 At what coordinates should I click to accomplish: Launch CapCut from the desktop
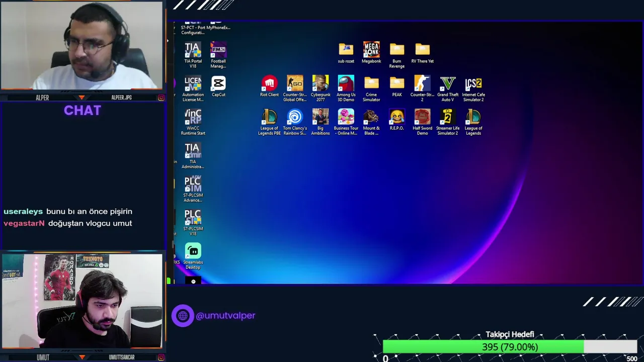[x=218, y=86]
